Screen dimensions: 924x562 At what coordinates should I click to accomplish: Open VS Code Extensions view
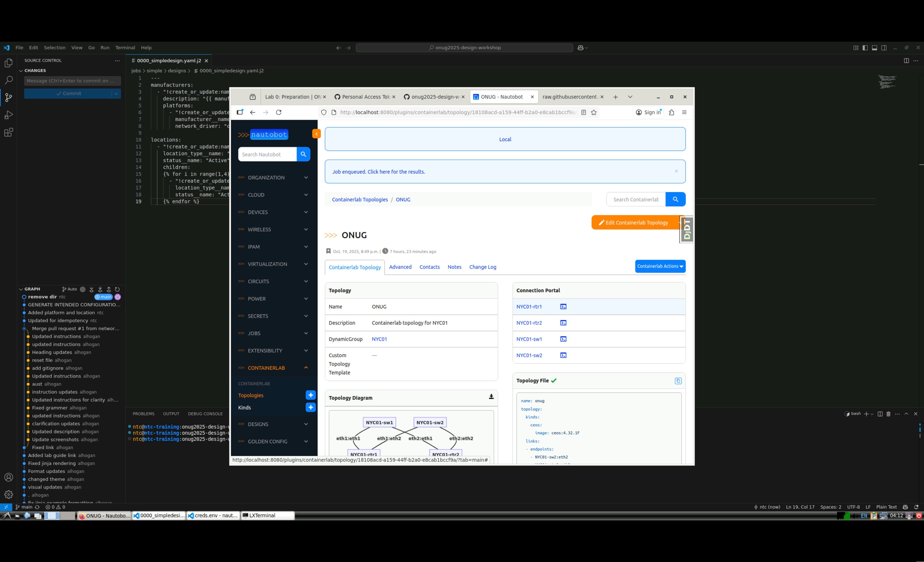8,132
